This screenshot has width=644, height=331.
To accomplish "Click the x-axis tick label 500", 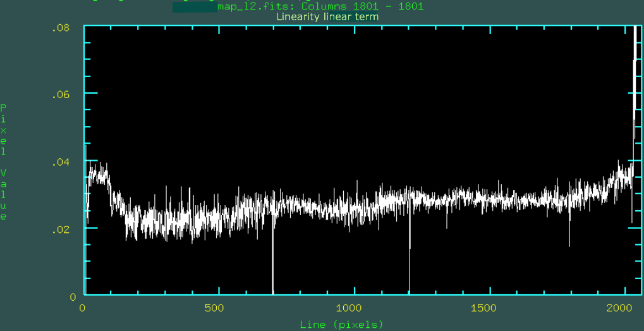I will [214, 308].
